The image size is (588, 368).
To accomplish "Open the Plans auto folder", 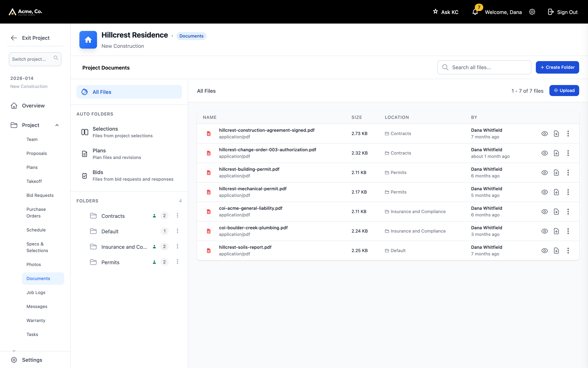I will 129,154.
